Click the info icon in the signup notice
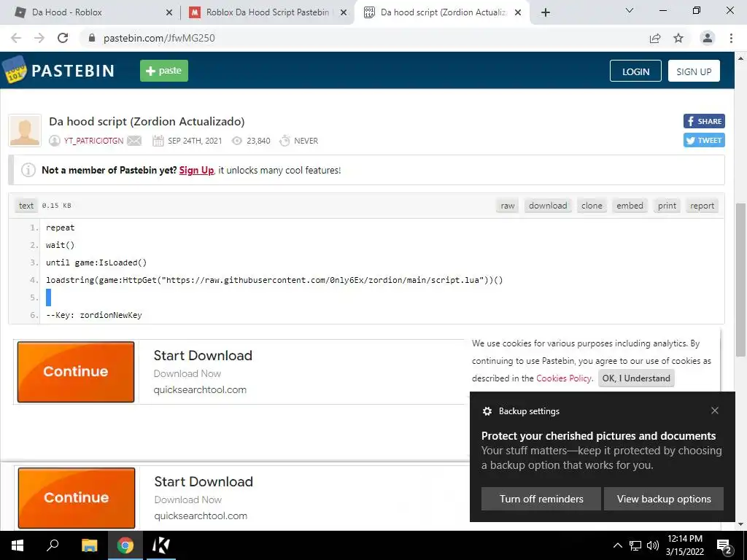Viewport: 747px width, 560px height. coord(28,170)
